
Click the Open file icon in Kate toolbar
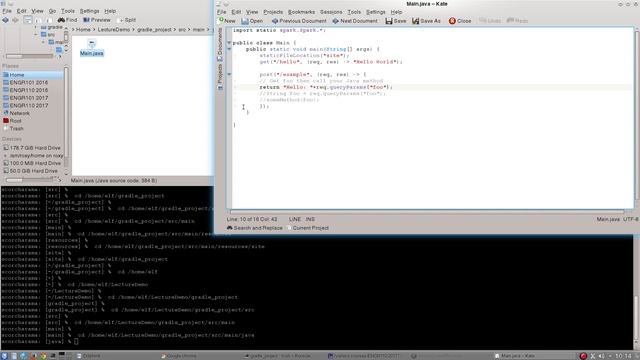coord(244,21)
